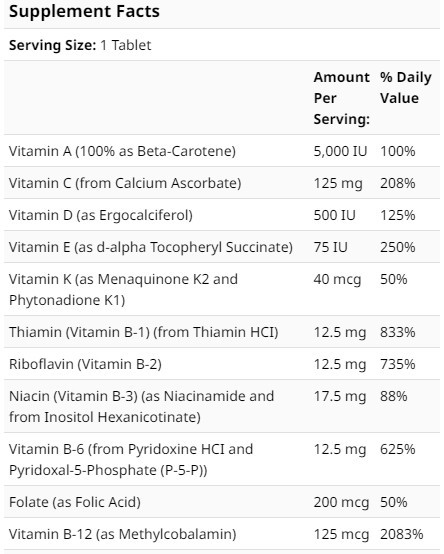The height and width of the screenshot is (554, 444).
Task: Click Folate as Folic Acid label
Action: coord(75,502)
